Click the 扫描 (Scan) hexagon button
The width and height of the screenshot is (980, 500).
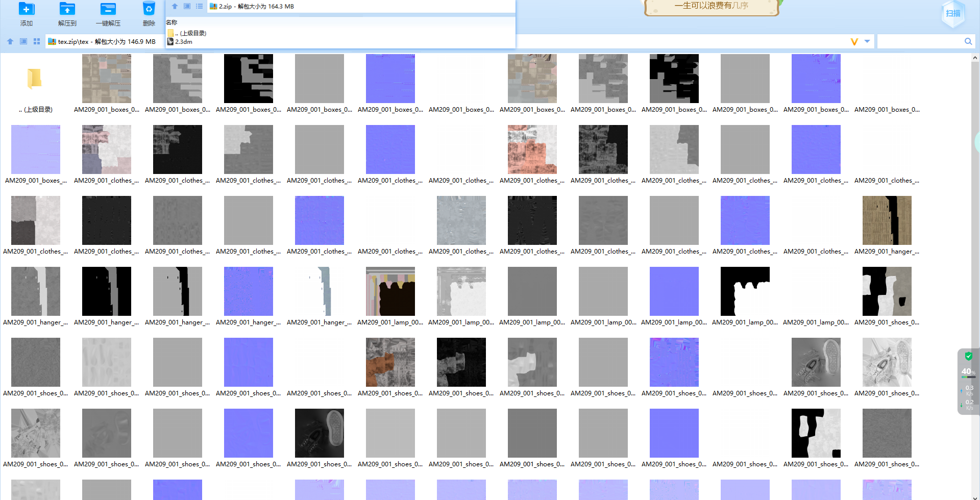pyautogui.click(x=953, y=13)
